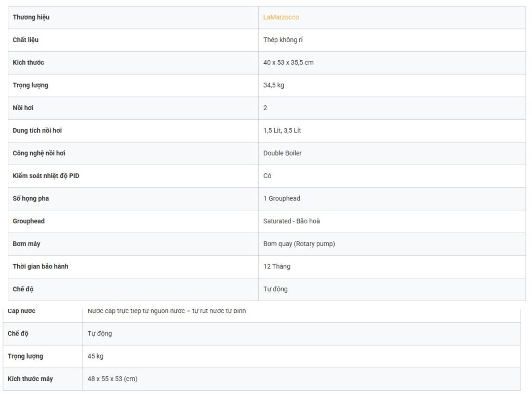Select the "34,5 kg" weight value

274,85
